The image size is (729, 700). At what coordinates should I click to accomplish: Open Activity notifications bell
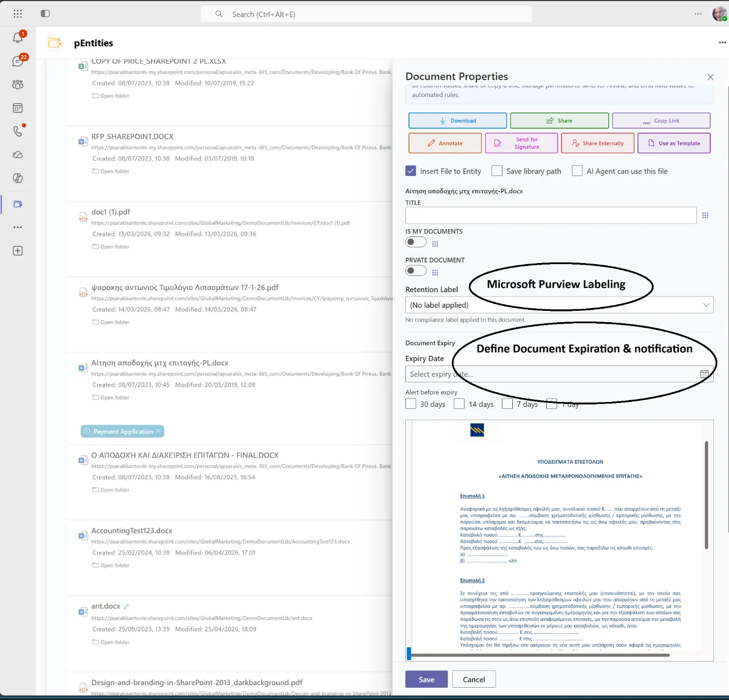point(18,37)
